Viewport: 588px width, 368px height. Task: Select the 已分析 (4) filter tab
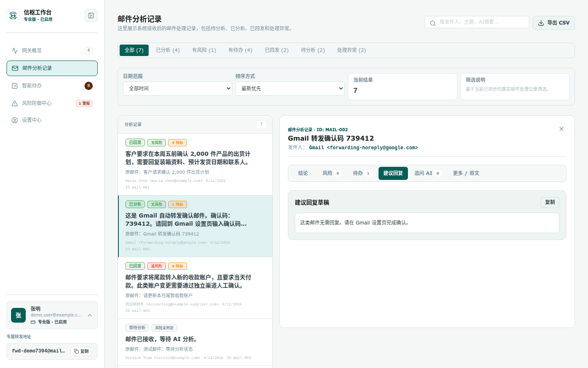168,50
